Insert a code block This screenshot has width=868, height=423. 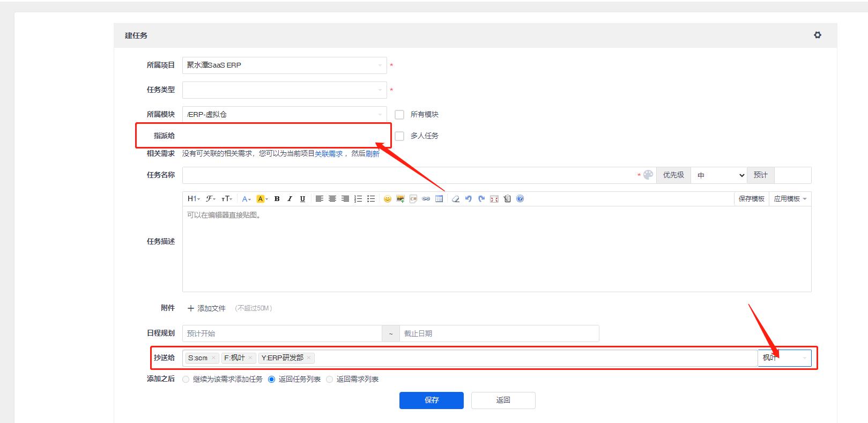(x=413, y=199)
